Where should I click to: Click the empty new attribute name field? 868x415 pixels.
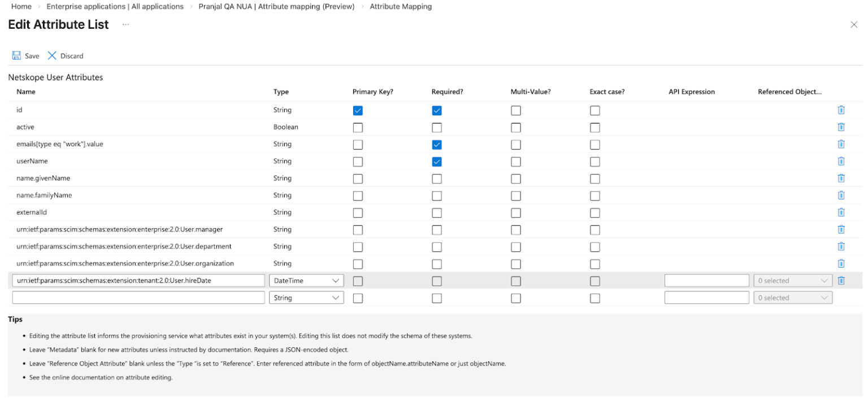(138, 298)
